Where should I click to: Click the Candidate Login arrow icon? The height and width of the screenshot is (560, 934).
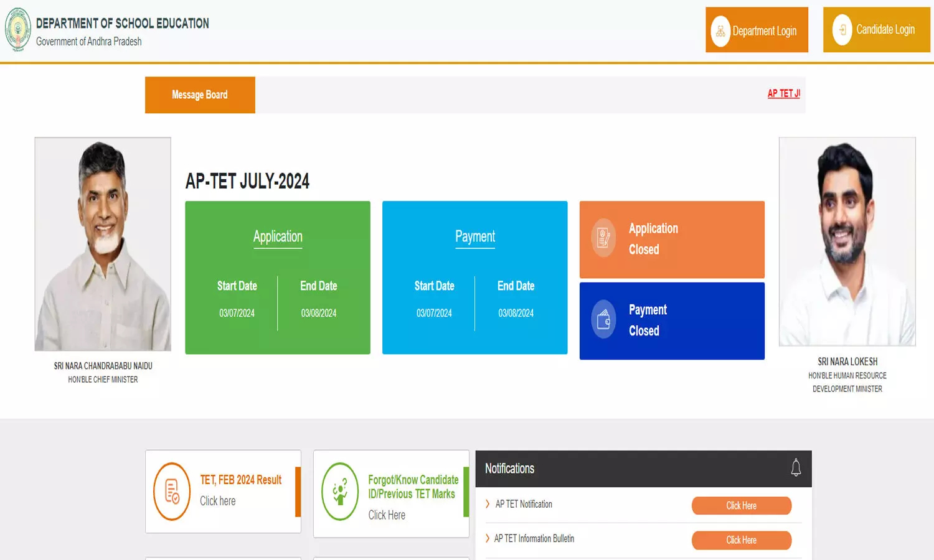[x=842, y=30]
